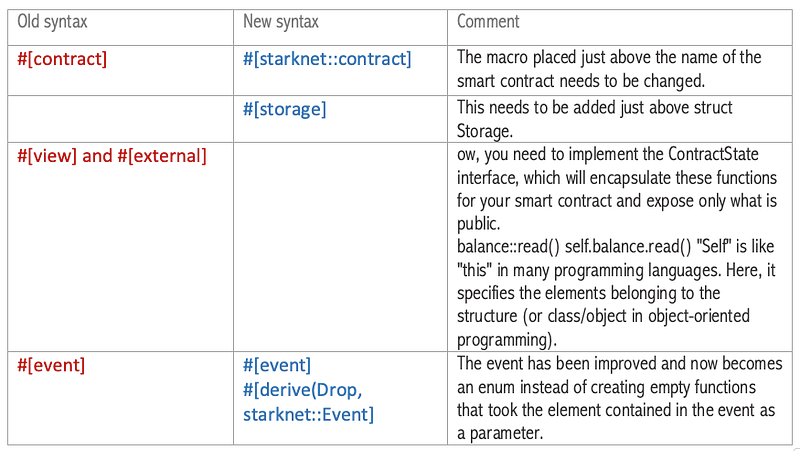Click the 'struct Storage' comment cell
The image size is (800, 451).
tap(594, 119)
